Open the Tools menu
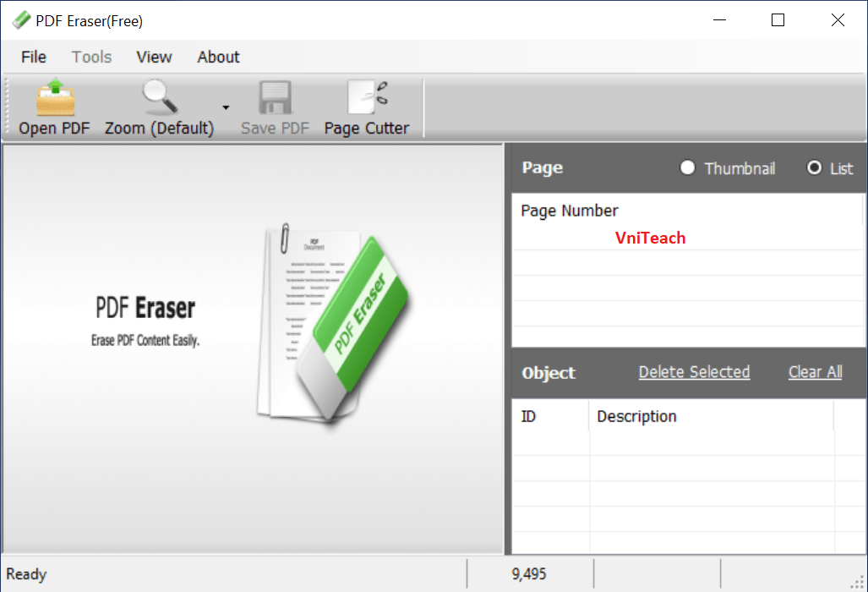 (92, 57)
